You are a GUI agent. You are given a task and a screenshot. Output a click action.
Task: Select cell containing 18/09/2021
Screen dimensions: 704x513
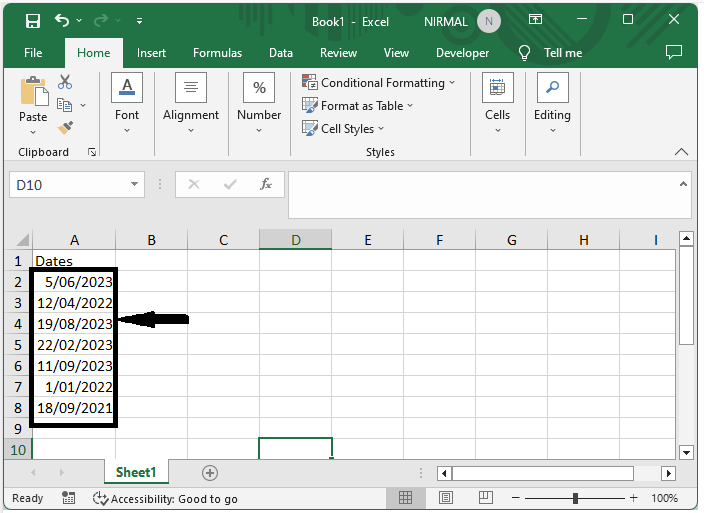pos(74,408)
